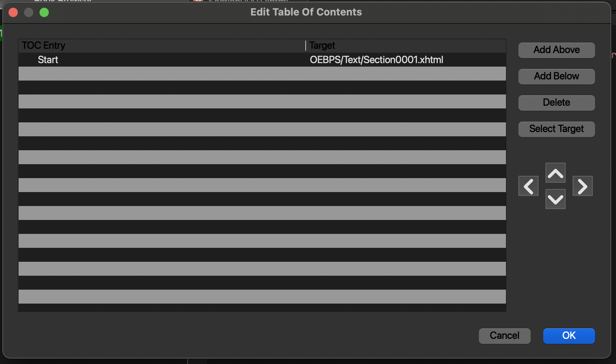Click the Edit Table Of Contents title bar
Image resolution: width=616 pixels, height=364 pixels.
306,12
